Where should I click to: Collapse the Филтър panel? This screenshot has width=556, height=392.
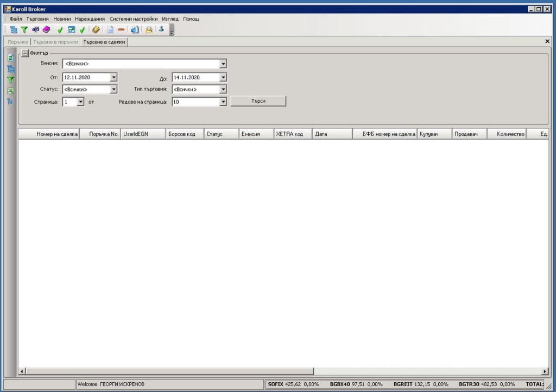[x=25, y=53]
